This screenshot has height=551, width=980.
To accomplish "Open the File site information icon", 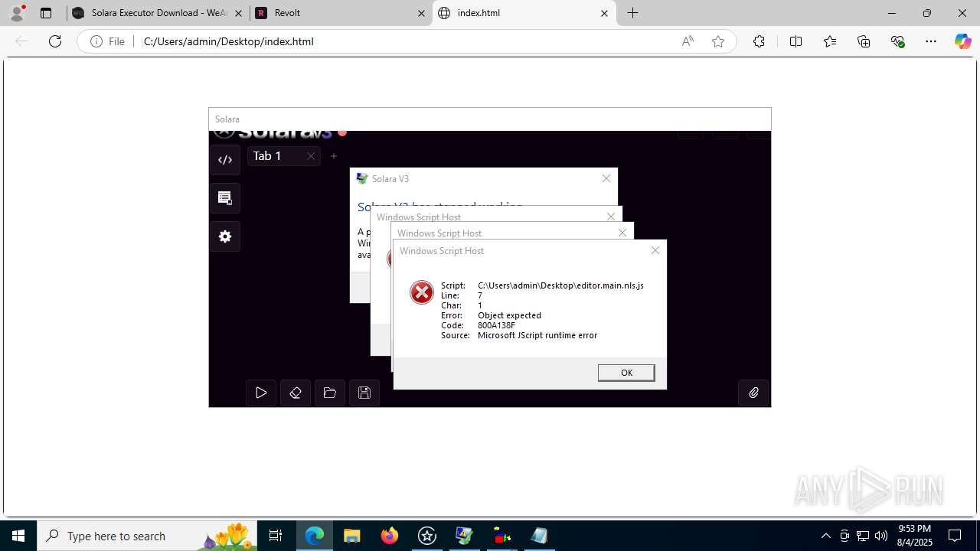I will 107,41.
